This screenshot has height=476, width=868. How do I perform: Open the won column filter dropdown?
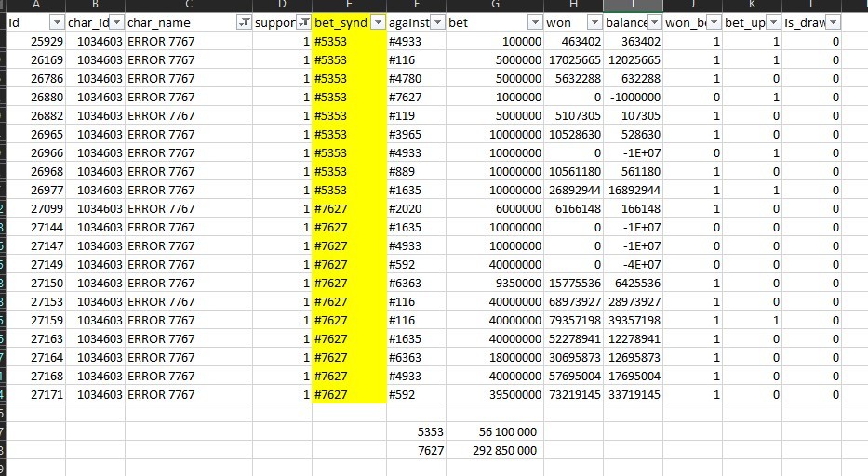click(594, 22)
